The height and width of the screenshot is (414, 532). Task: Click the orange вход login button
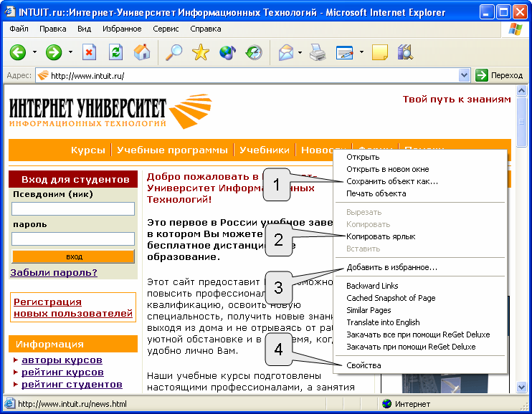(x=73, y=256)
